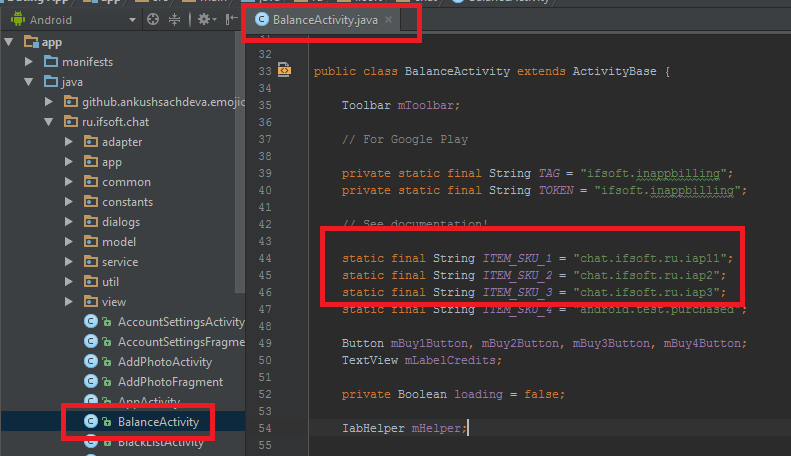Viewport: 791px width, 456px height.
Task: Place cursor on the ITEM_SKU_1 line
Action: click(540, 258)
